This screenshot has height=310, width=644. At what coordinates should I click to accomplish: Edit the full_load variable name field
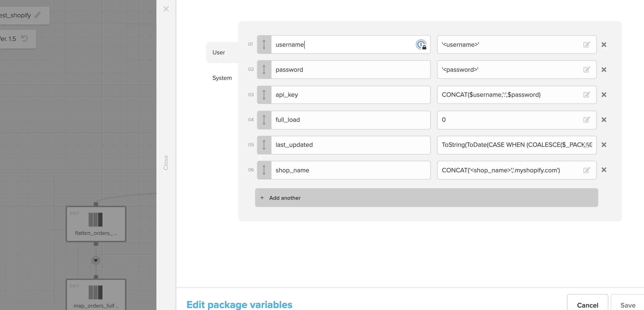[x=351, y=120]
